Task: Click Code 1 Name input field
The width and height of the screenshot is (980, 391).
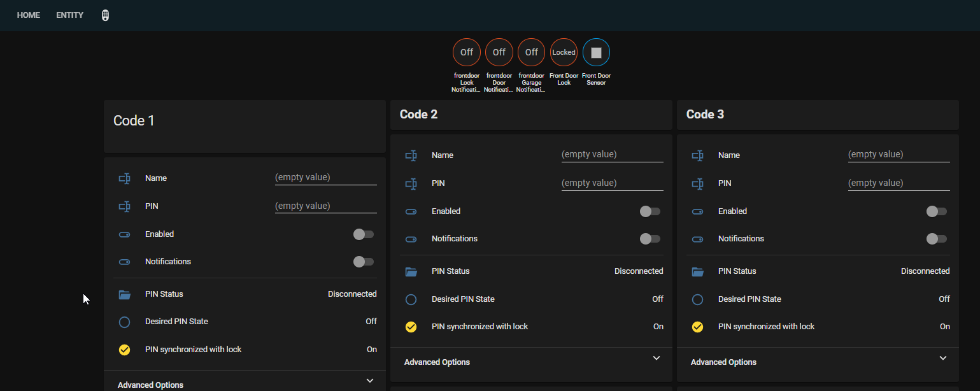Action: tap(326, 178)
